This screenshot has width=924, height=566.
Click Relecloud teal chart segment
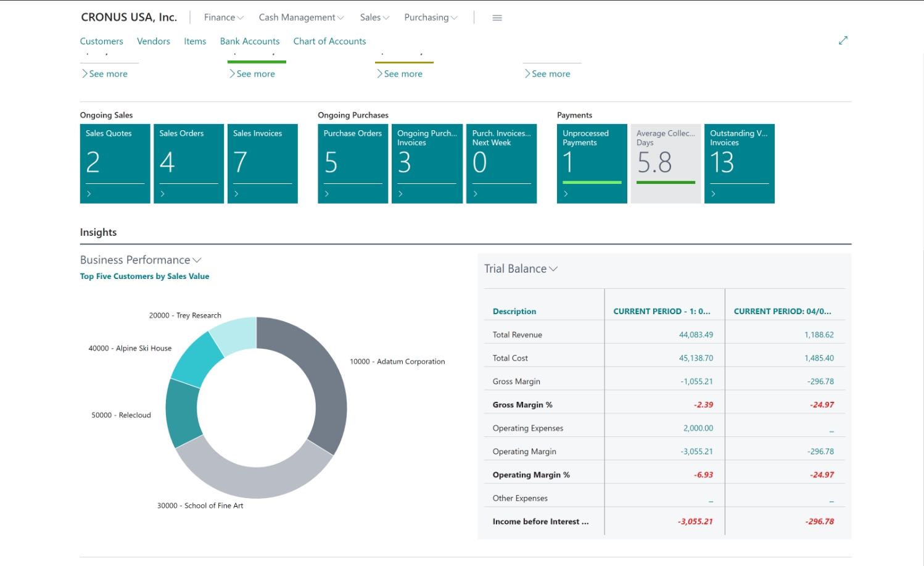(x=182, y=412)
